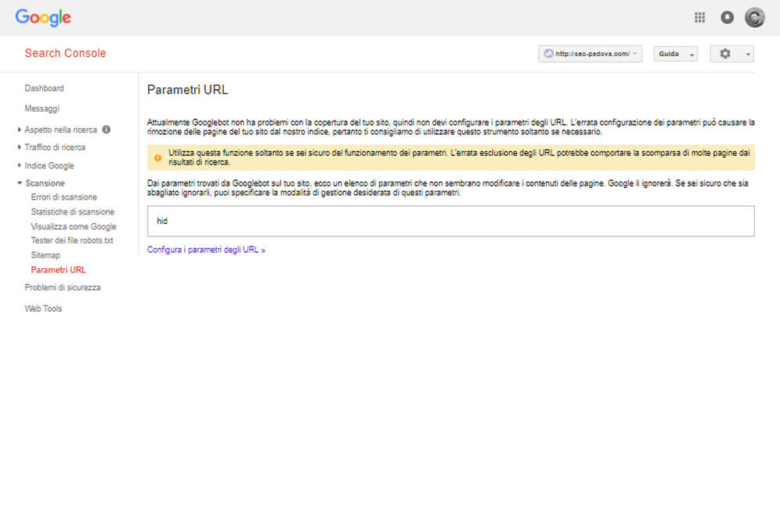780x532 pixels.
Task: Open Statistiche di scansione
Action: pos(73,211)
